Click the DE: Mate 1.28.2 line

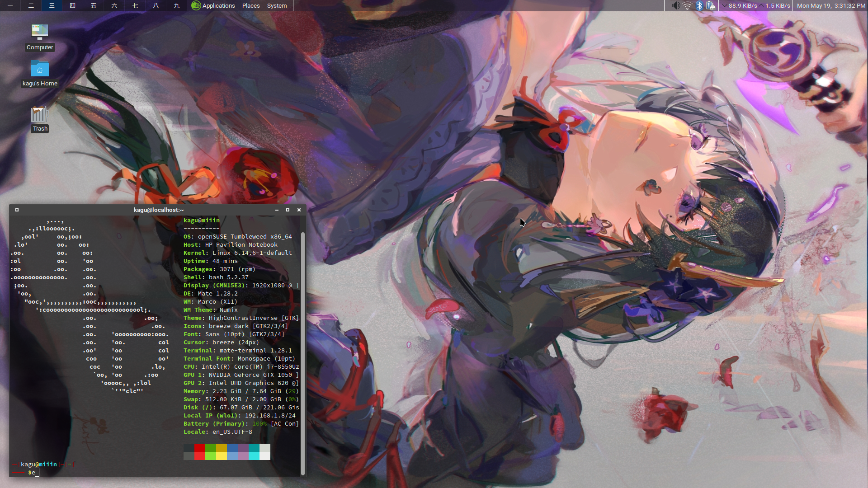tap(211, 293)
